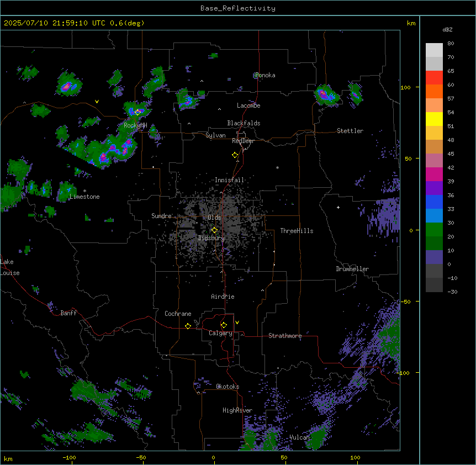Click the Olds label
Viewport: 476px width, 465px height.
(x=214, y=218)
